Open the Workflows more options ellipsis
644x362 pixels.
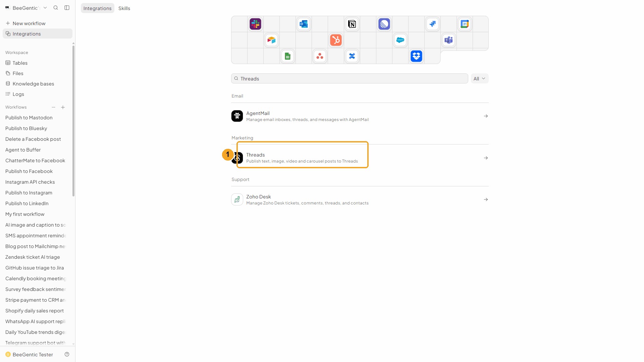tap(53, 107)
